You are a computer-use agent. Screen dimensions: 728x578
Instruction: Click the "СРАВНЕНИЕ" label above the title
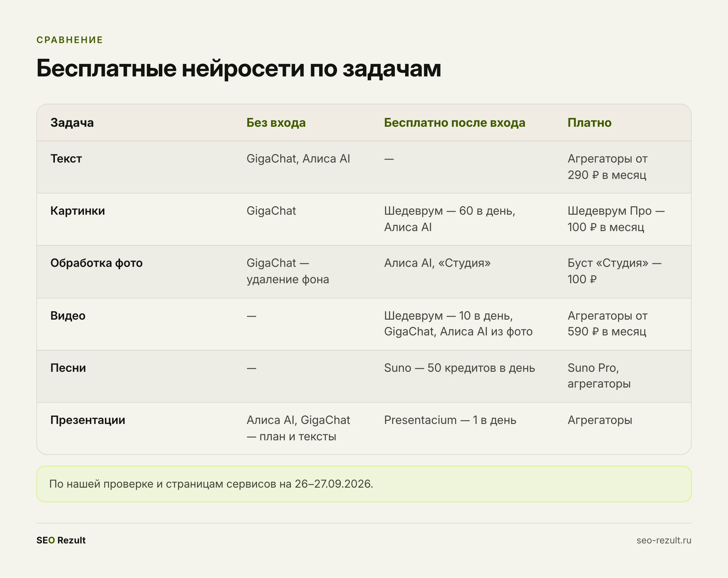[69, 40]
